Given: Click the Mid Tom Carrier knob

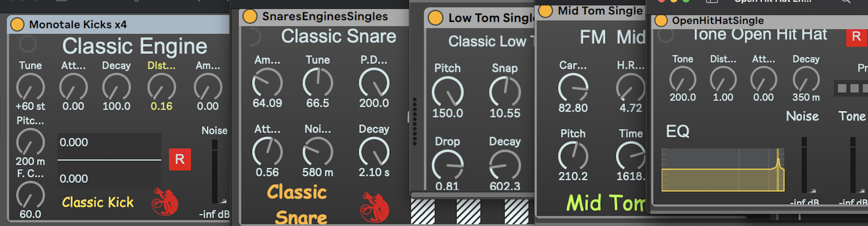Looking at the screenshot, I should pyautogui.click(x=573, y=88).
